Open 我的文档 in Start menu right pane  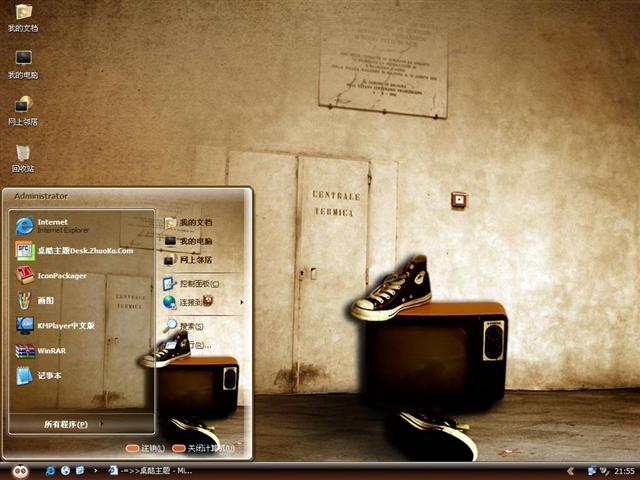(x=189, y=222)
